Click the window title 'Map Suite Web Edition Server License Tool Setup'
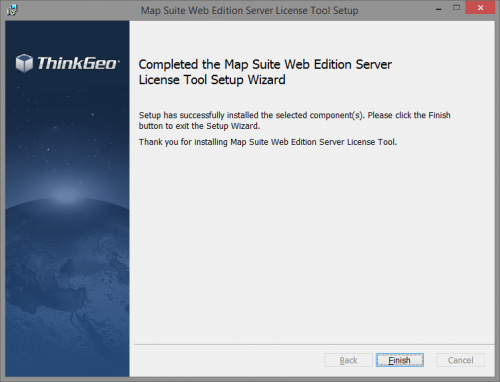 point(249,10)
